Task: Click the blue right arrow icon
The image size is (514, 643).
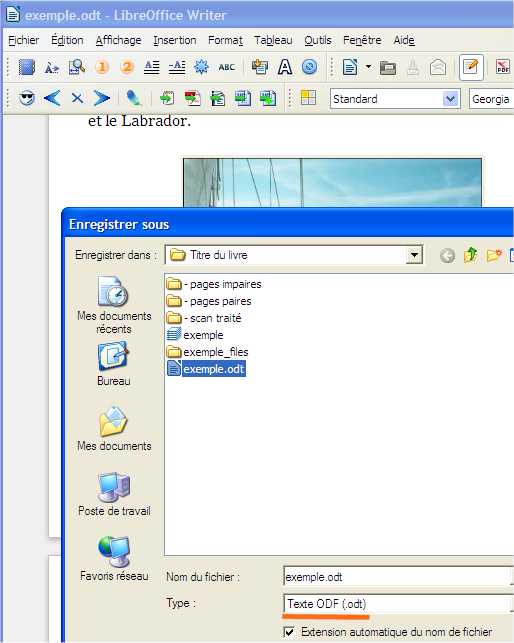Action: (x=101, y=98)
